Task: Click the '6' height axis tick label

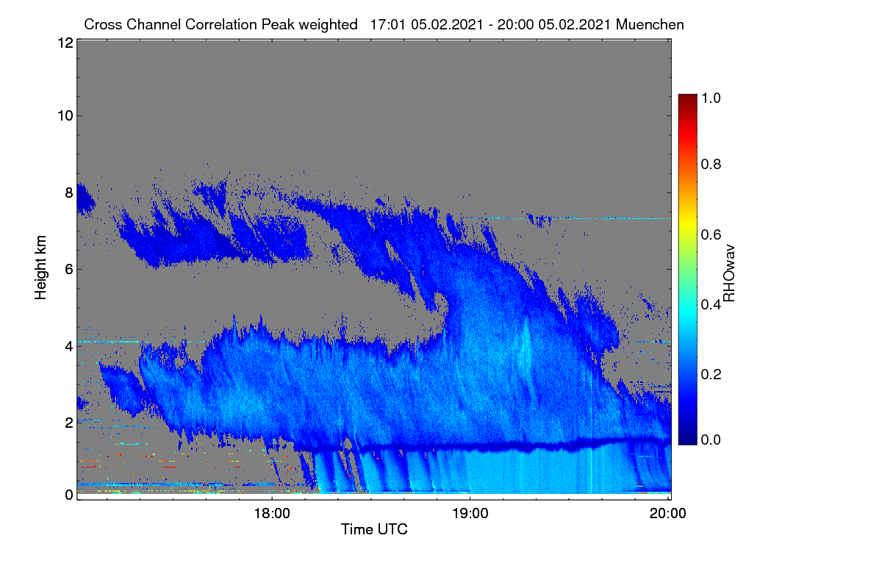Action: (69, 269)
